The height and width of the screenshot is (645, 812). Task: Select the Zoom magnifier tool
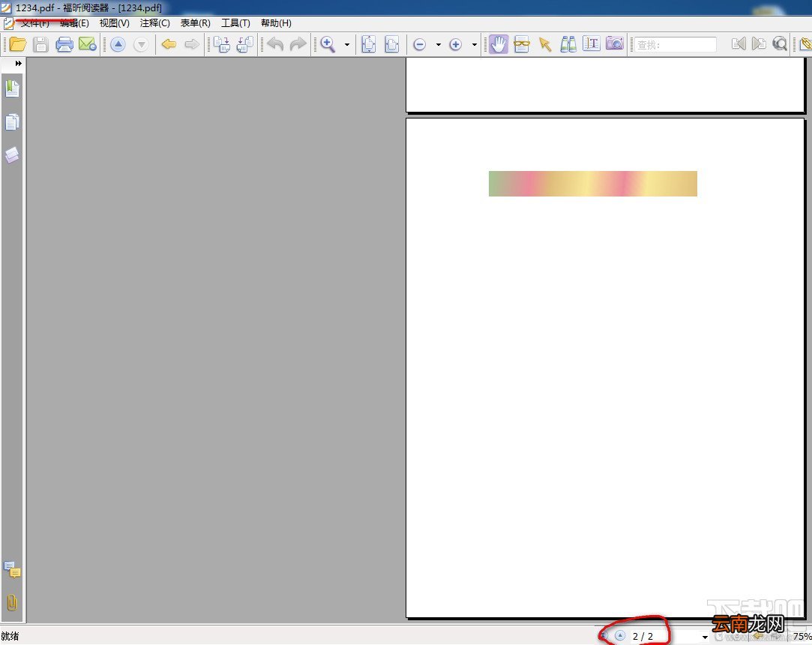click(x=328, y=44)
